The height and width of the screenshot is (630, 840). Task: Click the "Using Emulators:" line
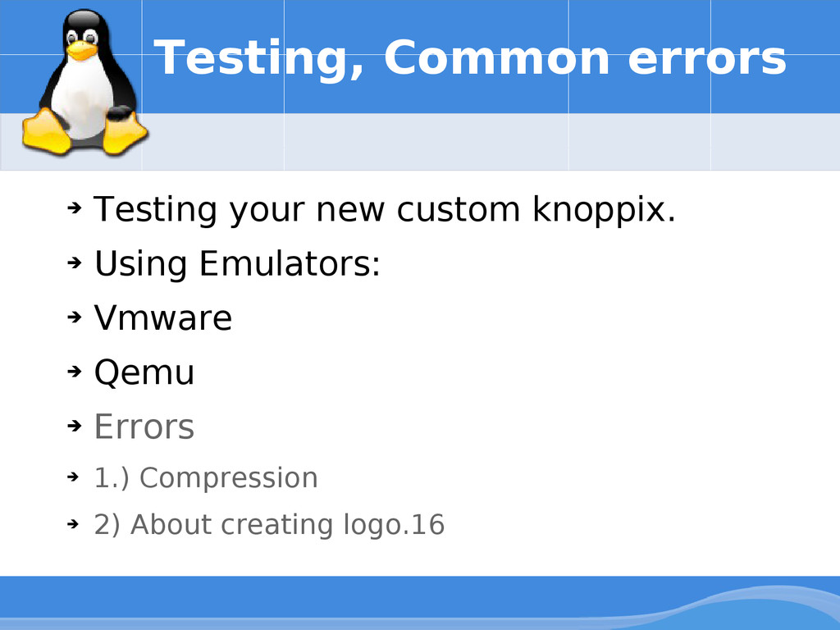point(237,263)
